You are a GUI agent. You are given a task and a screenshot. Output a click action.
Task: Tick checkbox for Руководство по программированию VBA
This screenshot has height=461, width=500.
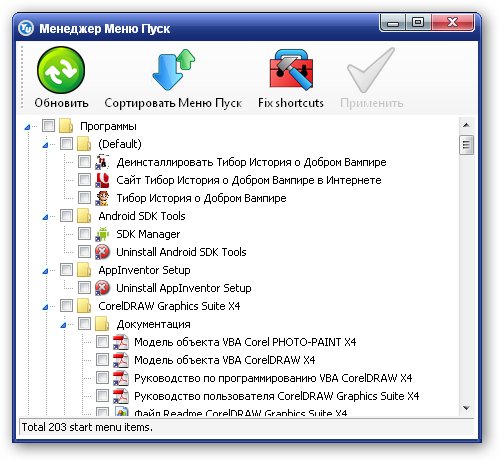102,378
